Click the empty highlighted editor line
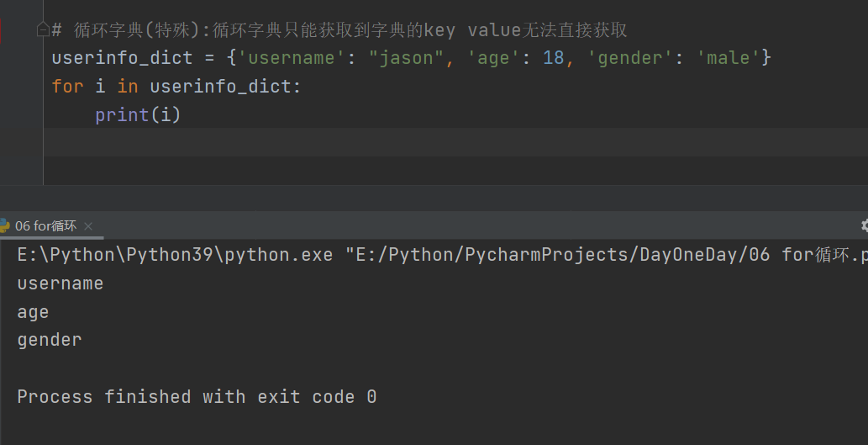The height and width of the screenshot is (445, 868). point(420,142)
